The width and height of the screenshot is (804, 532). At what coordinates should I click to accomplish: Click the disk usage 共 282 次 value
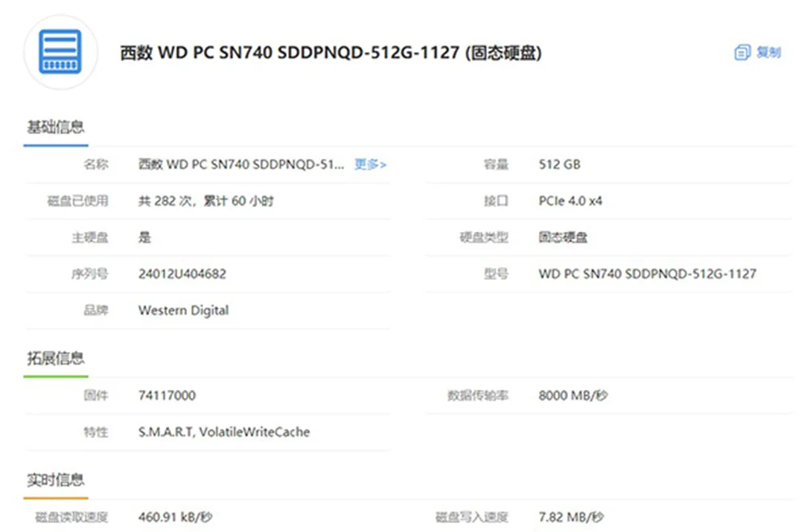click(x=206, y=201)
